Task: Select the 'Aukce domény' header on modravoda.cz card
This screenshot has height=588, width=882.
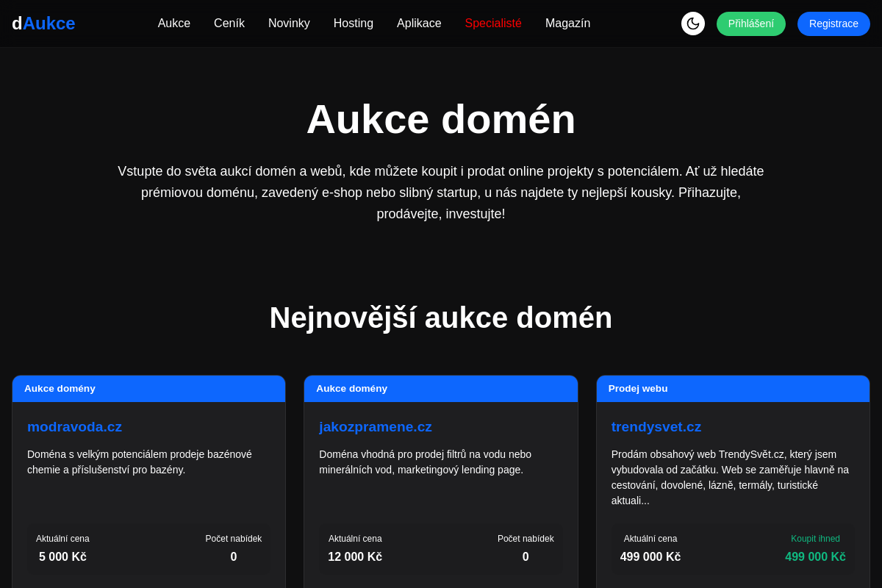Action: point(148,389)
